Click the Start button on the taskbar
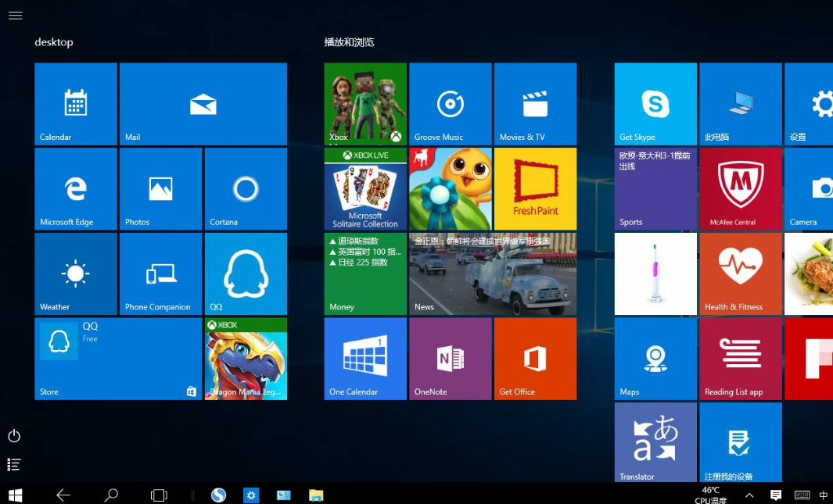The height and width of the screenshot is (504, 833). pos(14,495)
